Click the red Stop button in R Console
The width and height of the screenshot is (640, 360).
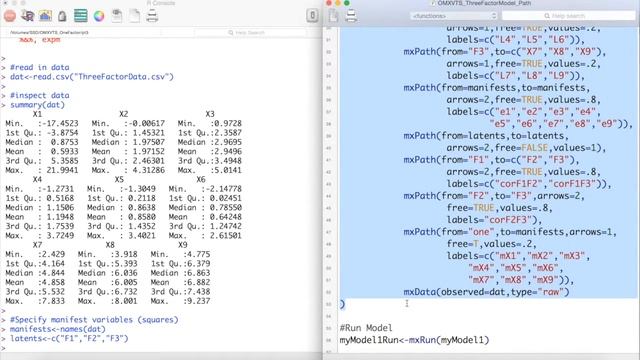pos(10,16)
